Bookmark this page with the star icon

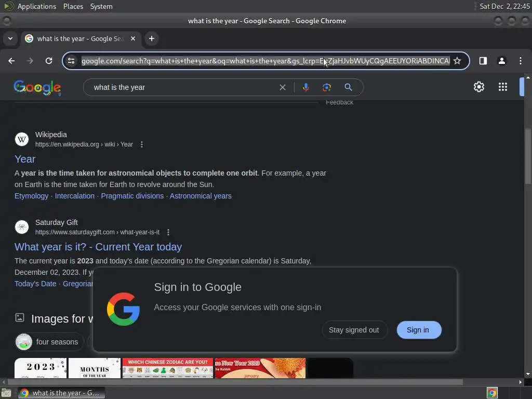[x=457, y=61]
